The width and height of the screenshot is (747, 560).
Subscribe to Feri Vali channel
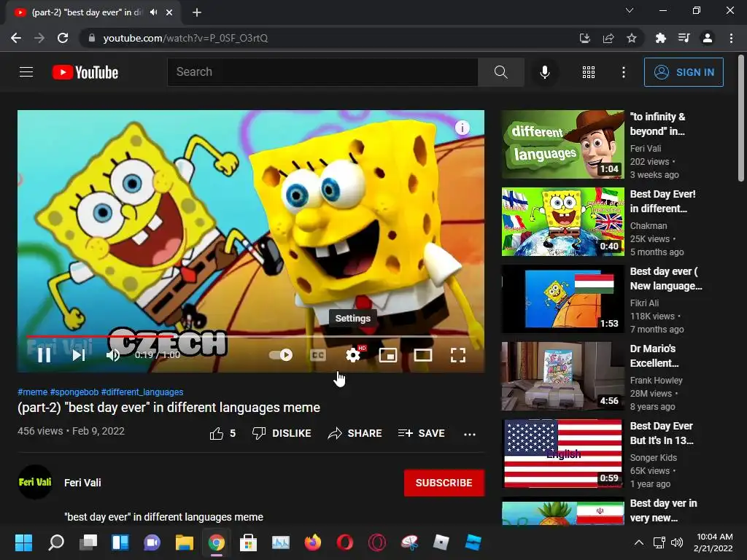[444, 483]
